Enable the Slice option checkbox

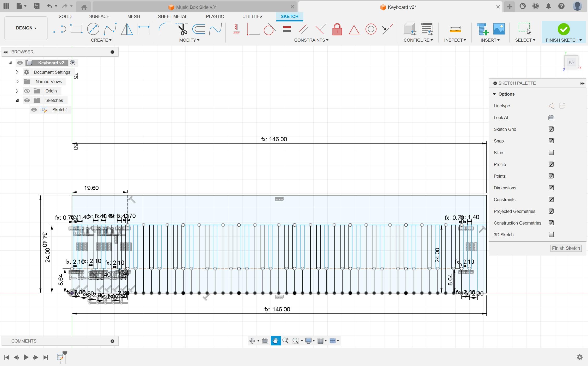551,152
